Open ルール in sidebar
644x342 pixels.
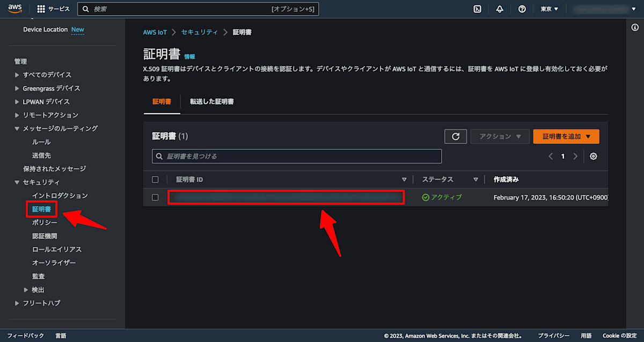(41, 142)
